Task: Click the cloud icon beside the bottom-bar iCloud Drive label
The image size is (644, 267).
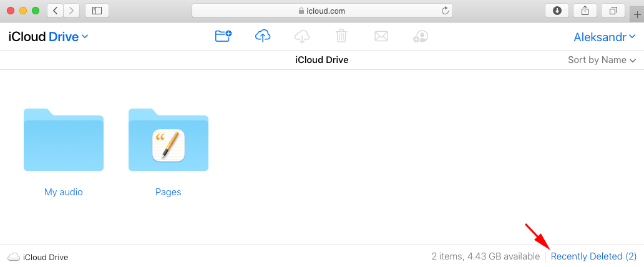Action: click(14, 257)
